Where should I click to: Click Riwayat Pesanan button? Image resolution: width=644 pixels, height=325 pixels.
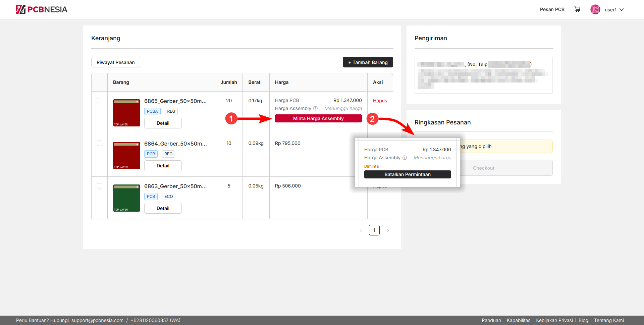[116, 62]
